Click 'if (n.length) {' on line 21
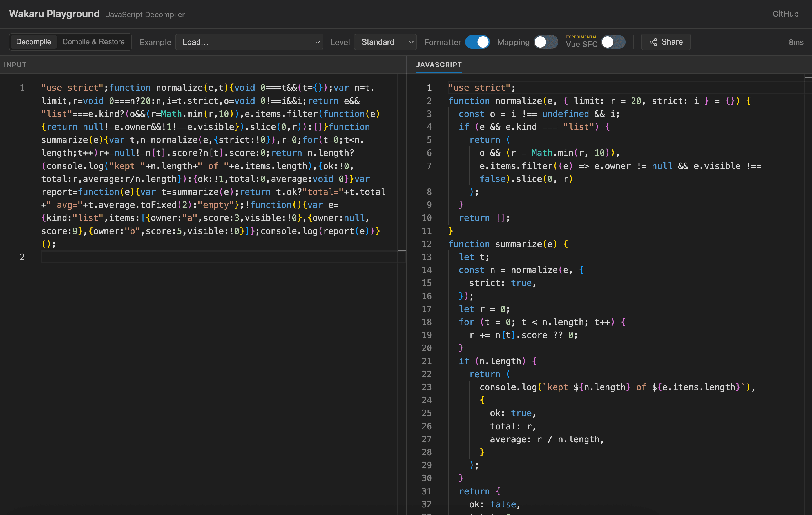Image resolution: width=812 pixels, height=515 pixels. click(x=498, y=361)
